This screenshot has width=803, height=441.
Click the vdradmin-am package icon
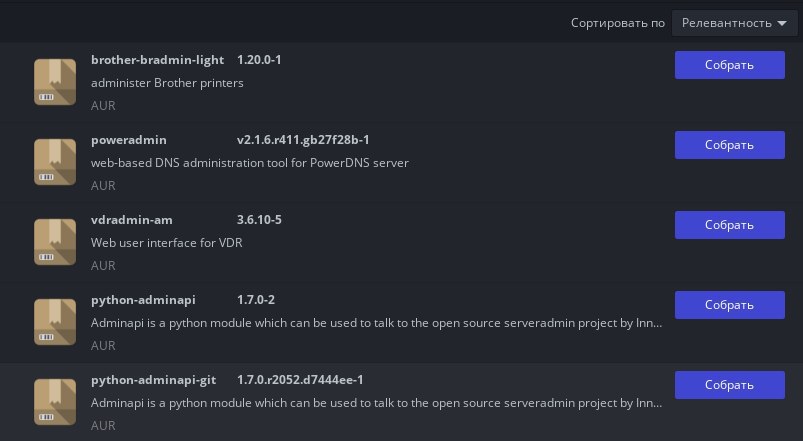tap(55, 242)
